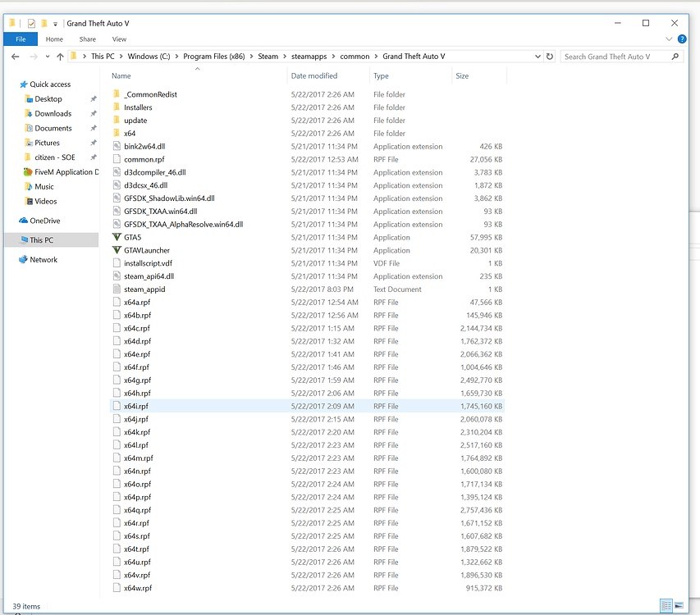This screenshot has width=700, height=615.
Task: Click the Forward navigation arrow
Action: tap(34, 57)
